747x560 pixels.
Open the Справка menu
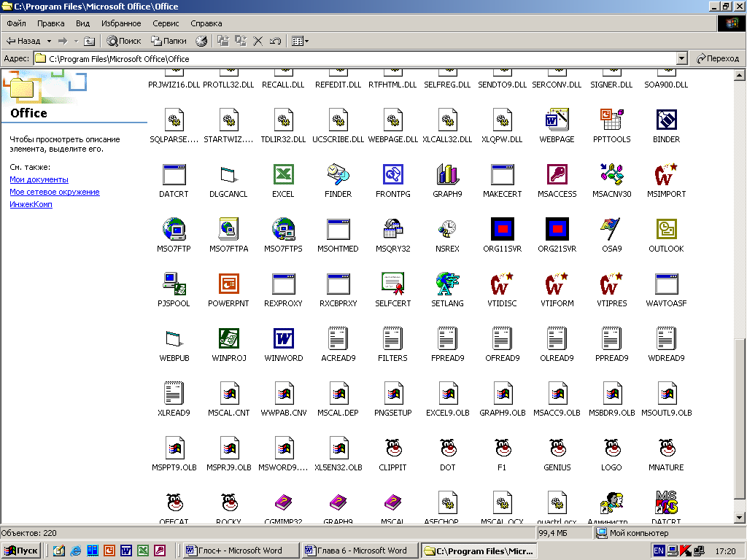click(206, 23)
